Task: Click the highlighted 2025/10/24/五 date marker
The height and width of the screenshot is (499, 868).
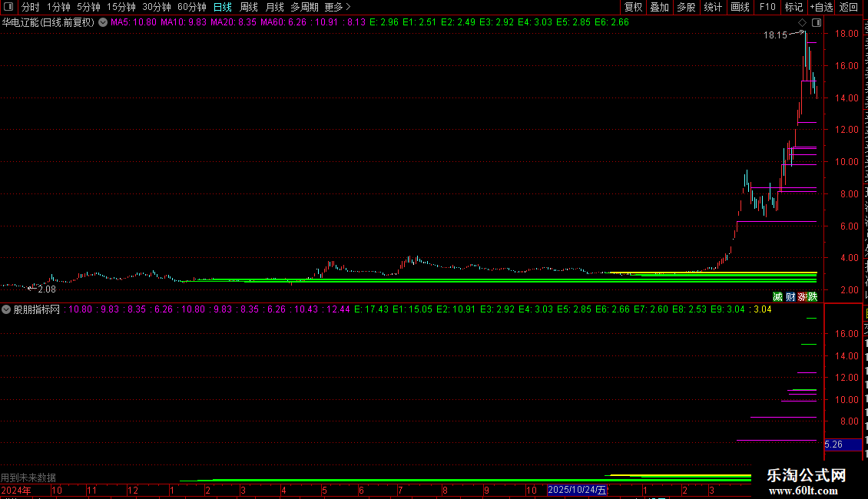Action: 577,490
